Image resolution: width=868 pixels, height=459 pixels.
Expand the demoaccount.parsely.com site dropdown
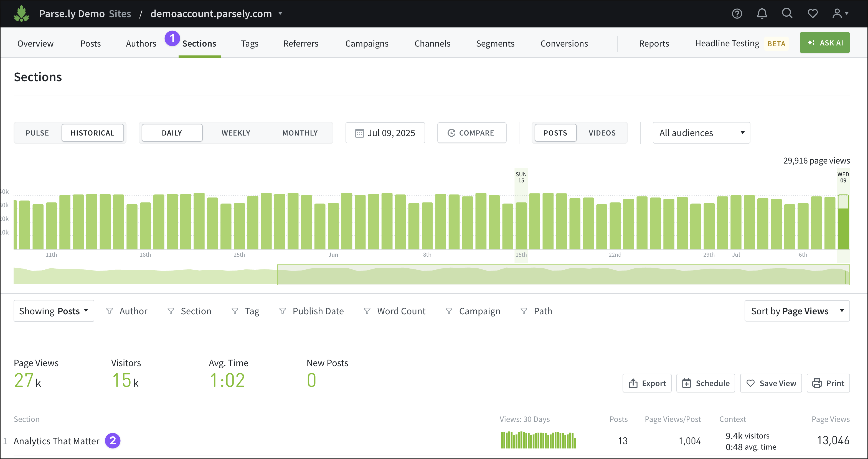coord(280,14)
